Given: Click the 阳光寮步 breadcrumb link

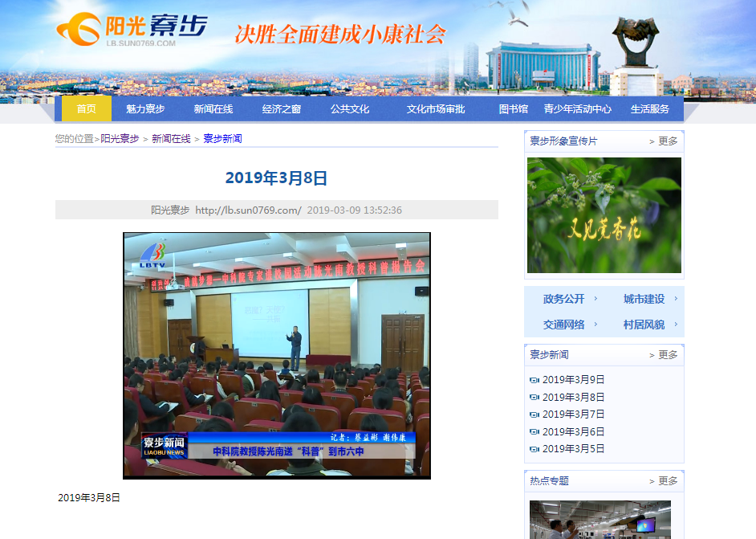Looking at the screenshot, I should pyautogui.click(x=120, y=138).
